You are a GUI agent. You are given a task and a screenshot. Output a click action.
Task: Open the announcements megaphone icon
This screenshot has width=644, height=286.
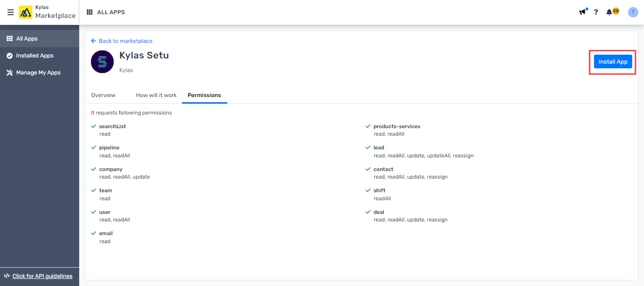(583, 12)
